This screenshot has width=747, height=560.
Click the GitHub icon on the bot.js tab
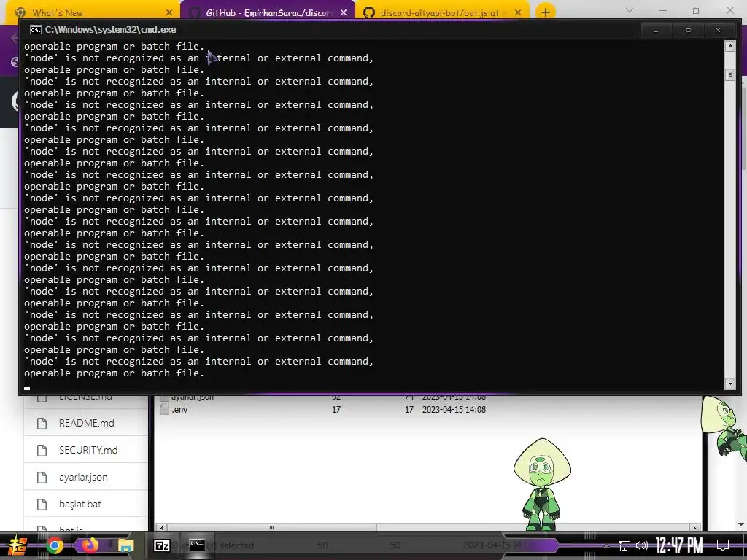(368, 12)
